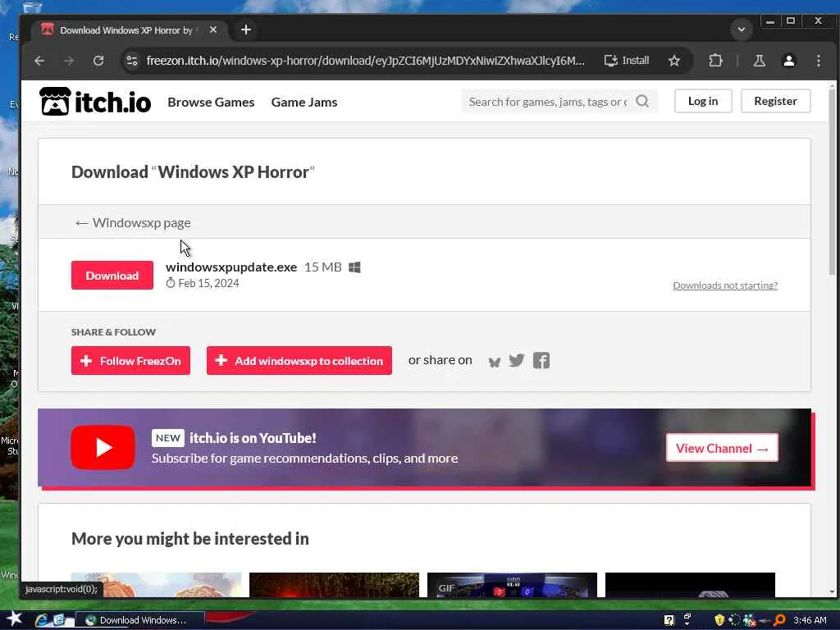This screenshot has height=630, width=840.
Task: Open fourth dark recommended game thumbnail
Action: pyautogui.click(x=689, y=584)
